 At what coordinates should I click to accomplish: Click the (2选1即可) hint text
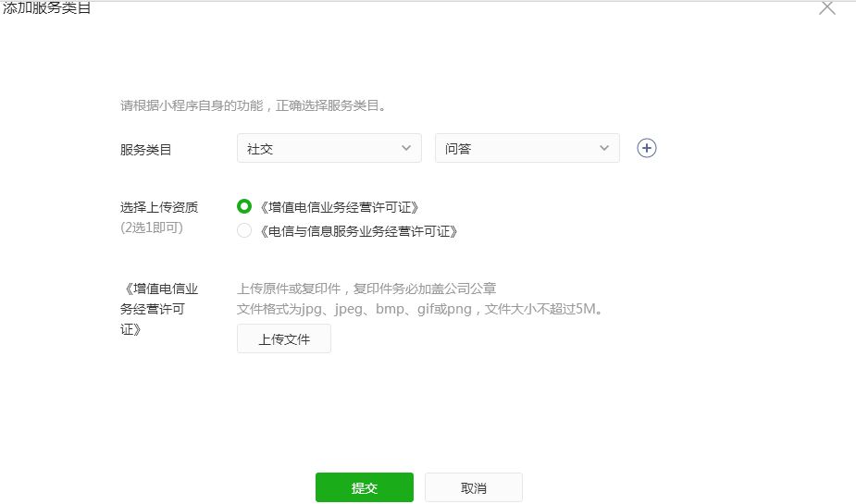tap(152, 227)
